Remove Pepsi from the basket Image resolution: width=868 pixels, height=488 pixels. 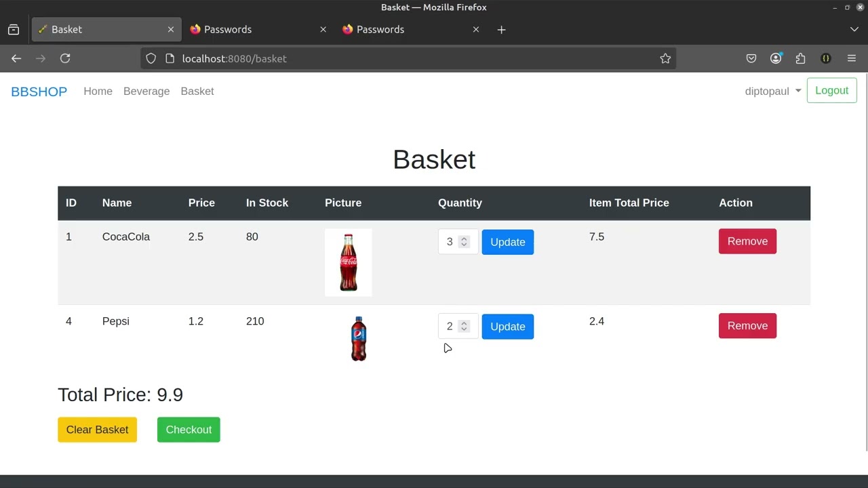pyautogui.click(x=747, y=326)
